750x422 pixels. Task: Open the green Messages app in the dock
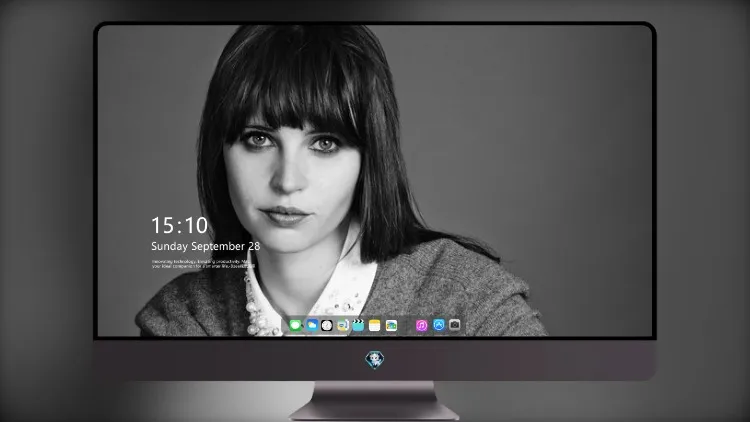pyautogui.click(x=295, y=325)
